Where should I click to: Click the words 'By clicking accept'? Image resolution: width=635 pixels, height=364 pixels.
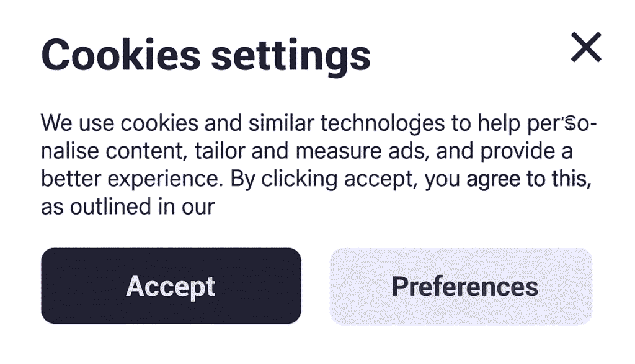click(x=324, y=179)
